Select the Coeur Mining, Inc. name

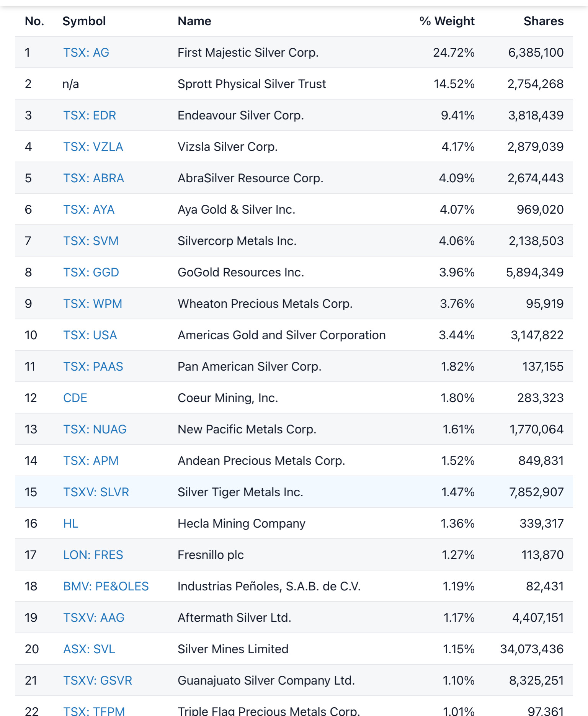[228, 398]
